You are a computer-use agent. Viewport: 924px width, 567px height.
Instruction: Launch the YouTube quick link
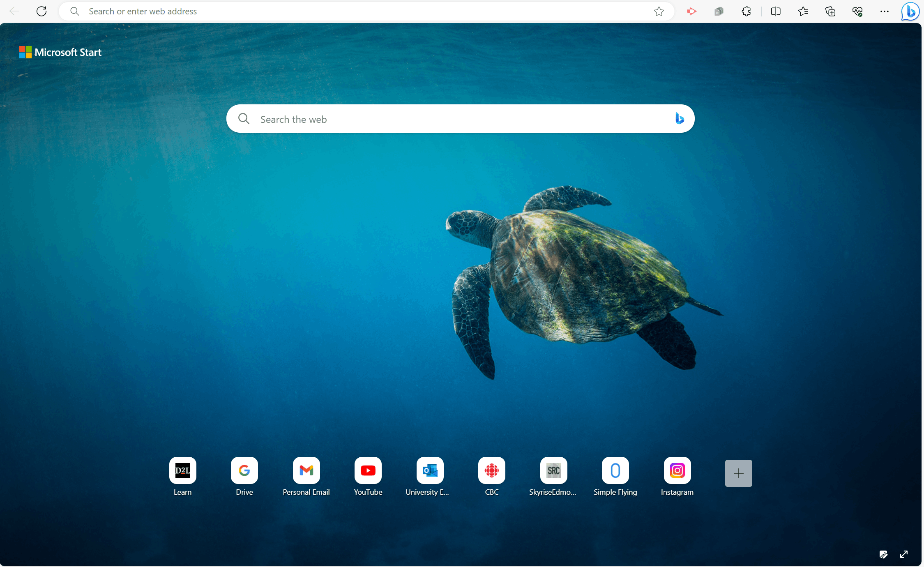click(368, 471)
